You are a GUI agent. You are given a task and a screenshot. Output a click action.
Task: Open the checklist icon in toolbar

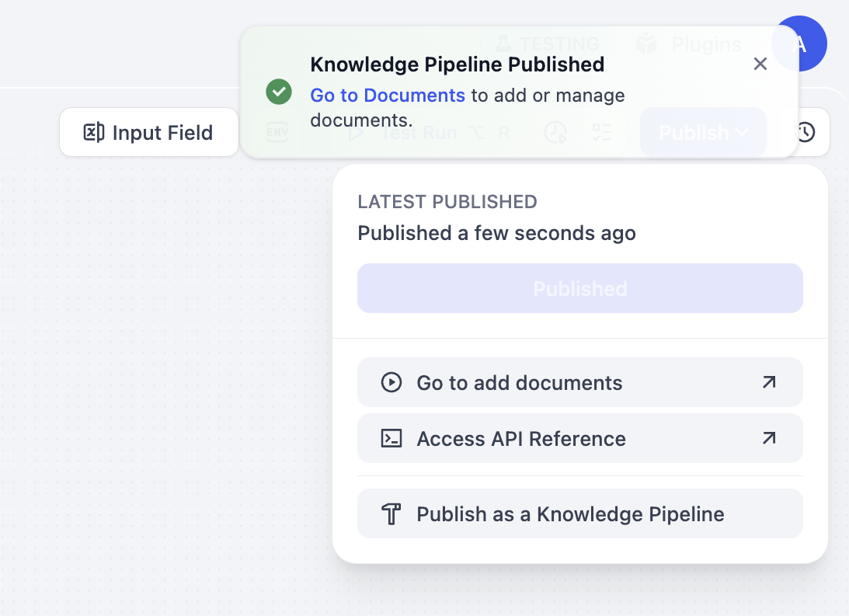click(x=601, y=133)
